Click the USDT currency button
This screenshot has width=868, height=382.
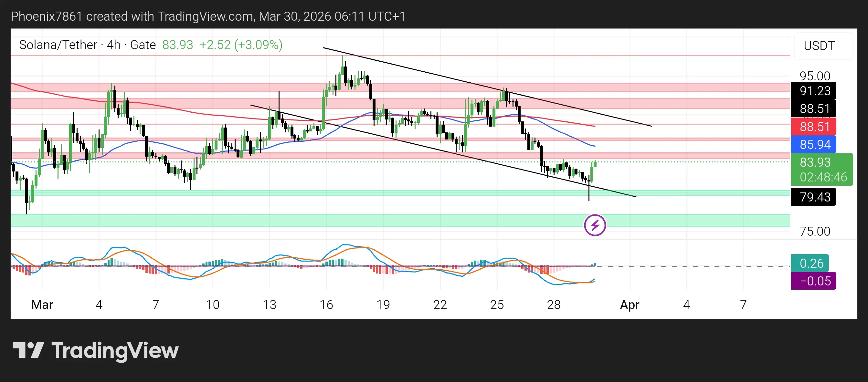[x=819, y=46]
